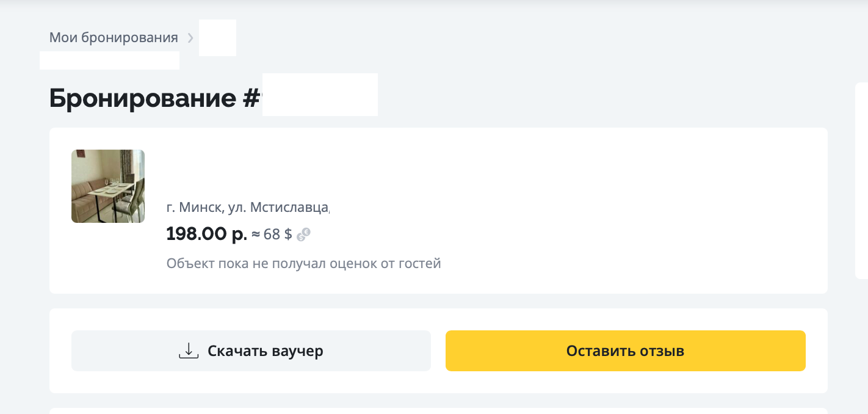Click the address г. Минск, ул. Мстиславца

[x=247, y=208]
